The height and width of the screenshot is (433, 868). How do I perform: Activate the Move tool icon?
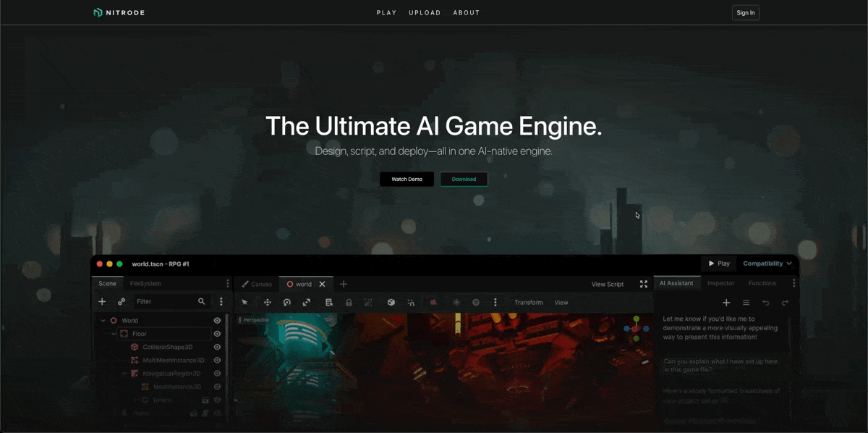click(x=268, y=303)
